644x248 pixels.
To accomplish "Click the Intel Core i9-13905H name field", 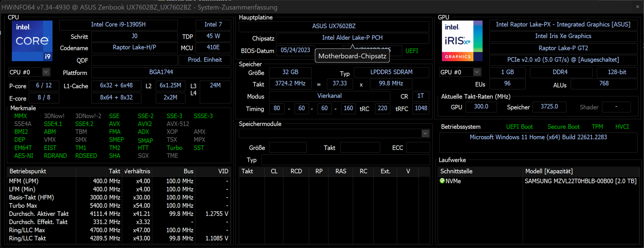I will 118,24.
